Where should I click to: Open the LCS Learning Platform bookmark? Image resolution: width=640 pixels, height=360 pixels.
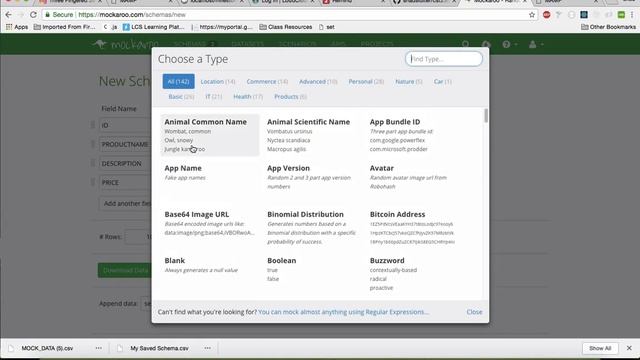tap(153, 27)
